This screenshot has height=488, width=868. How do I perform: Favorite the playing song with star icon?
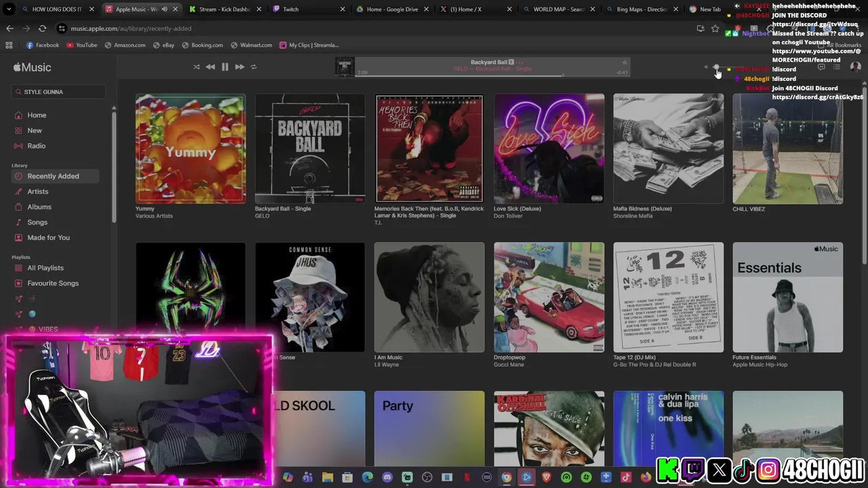click(x=625, y=63)
